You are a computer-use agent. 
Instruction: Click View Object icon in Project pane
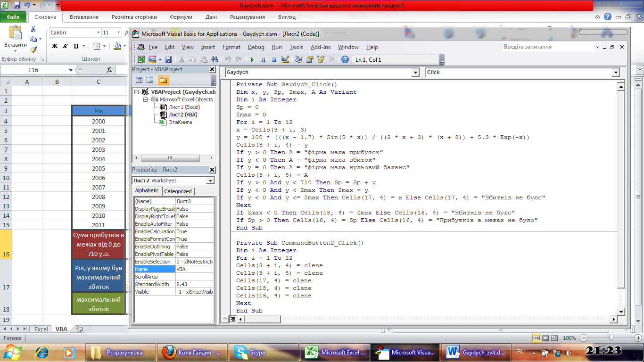pos(150,80)
